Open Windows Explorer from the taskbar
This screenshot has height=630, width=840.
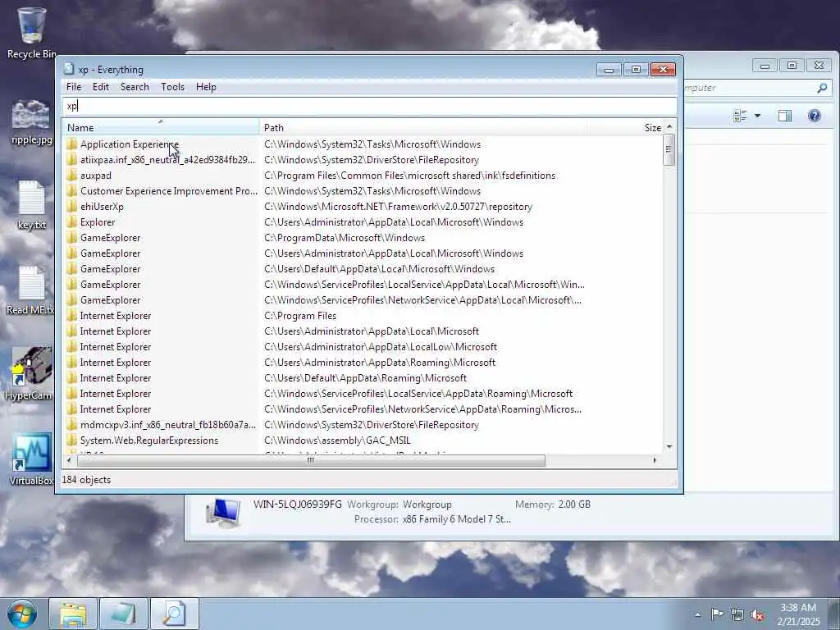(73, 614)
